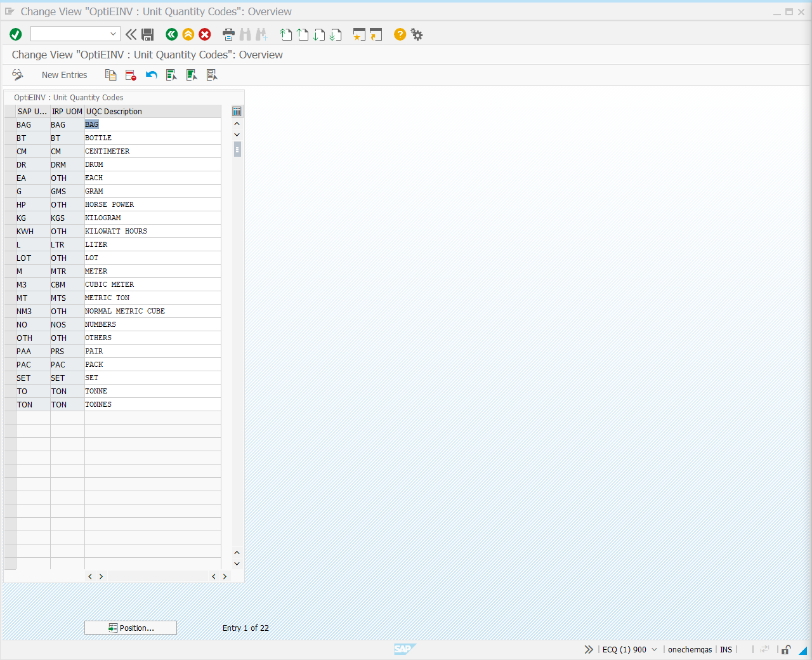Click the SAP U... column header
The image size is (812, 660).
pyautogui.click(x=33, y=111)
